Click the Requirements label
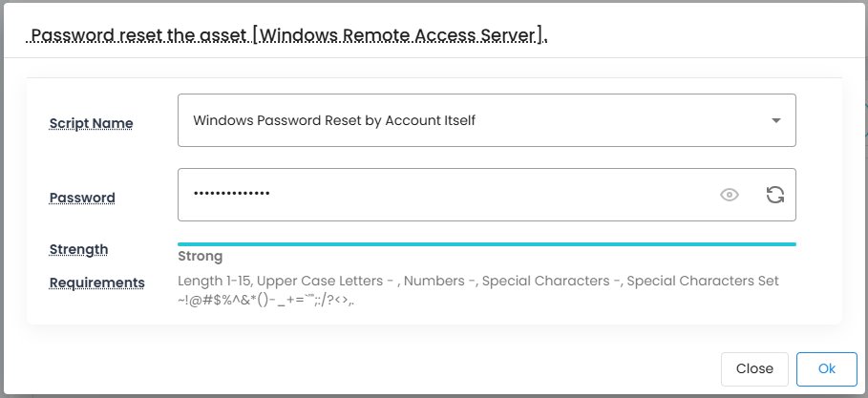This screenshot has width=868, height=398. (x=96, y=282)
